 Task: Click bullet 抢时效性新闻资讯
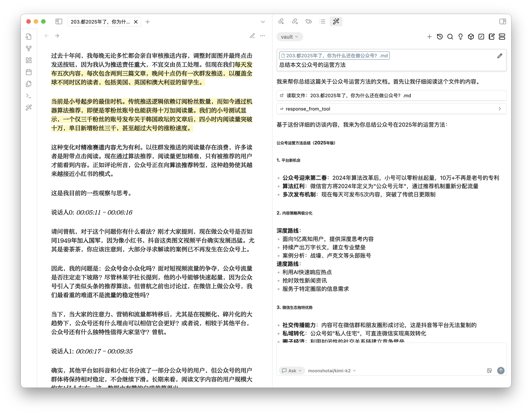pos(305,281)
